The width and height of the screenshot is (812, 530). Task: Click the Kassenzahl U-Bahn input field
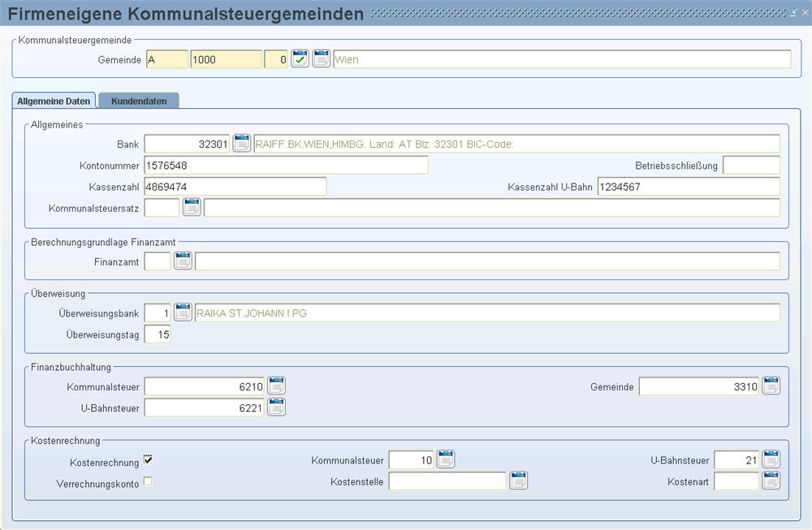688,187
